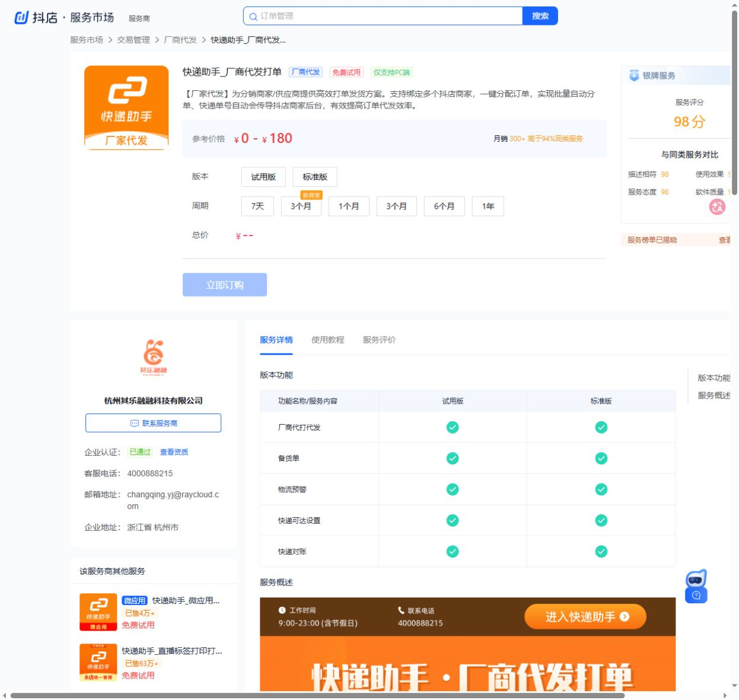The height and width of the screenshot is (700, 739).
Task: Click customer phone 4000888215 in company card
Action: [x=150, y=473]
